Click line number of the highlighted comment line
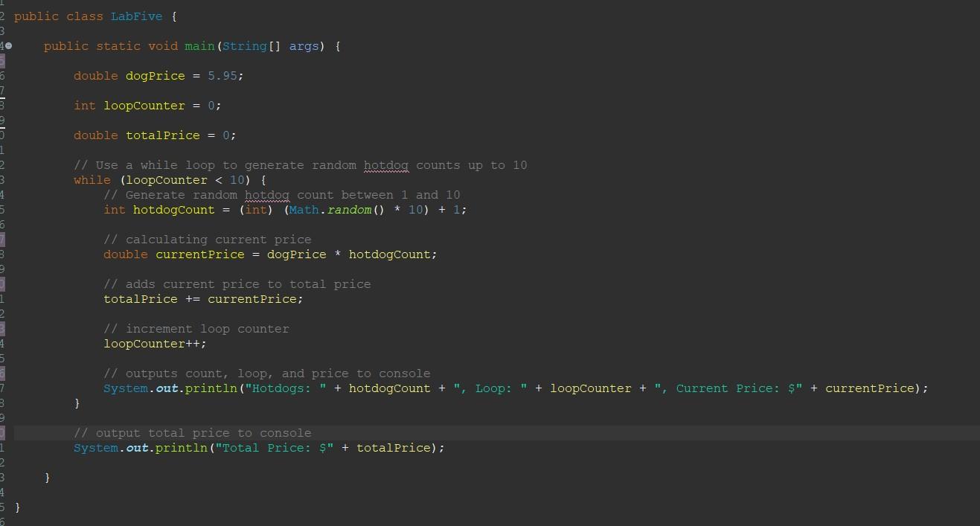980x526 pixels. tap(3, 432)
